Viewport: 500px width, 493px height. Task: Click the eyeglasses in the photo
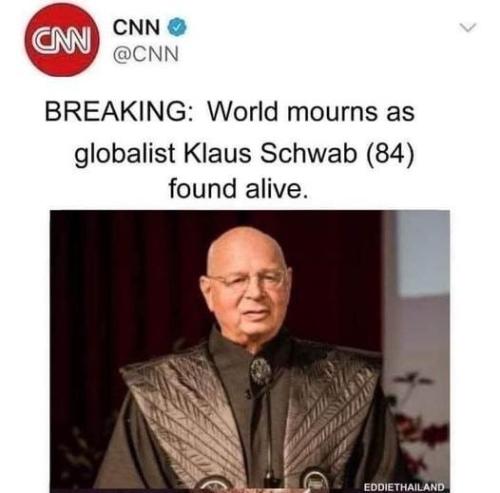click(247, 279)
